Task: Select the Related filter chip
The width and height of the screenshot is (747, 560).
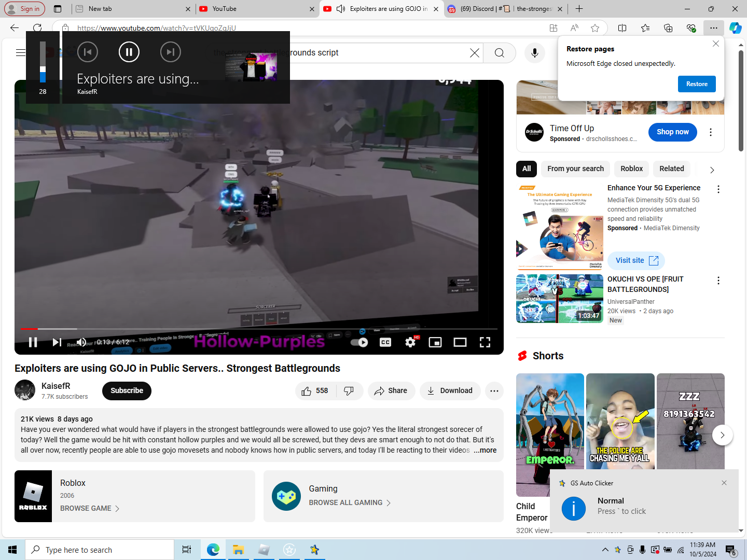Action: point(671,169)
